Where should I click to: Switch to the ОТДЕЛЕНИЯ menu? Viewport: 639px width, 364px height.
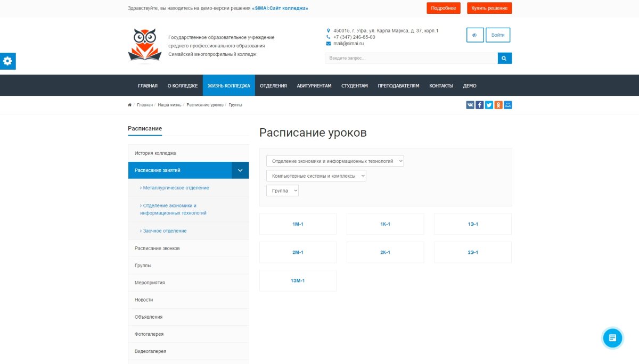coord(273,85)
